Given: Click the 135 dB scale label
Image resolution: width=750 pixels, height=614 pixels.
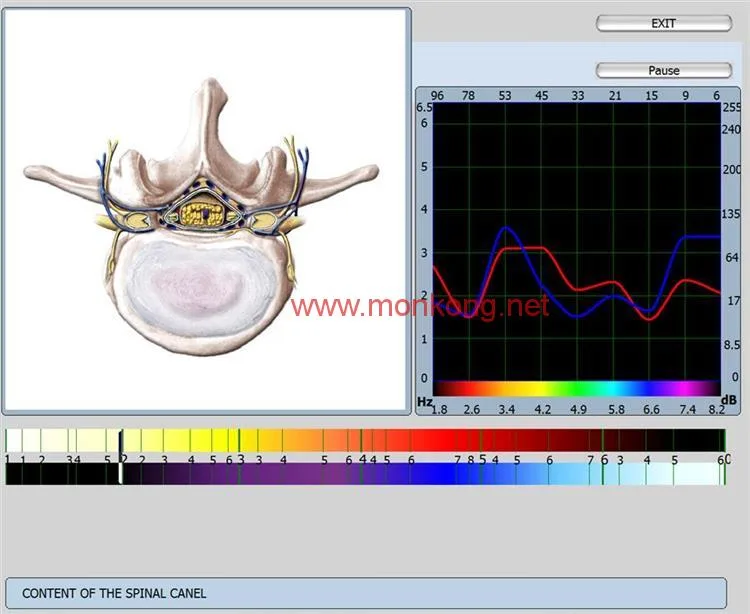Looking at the screenshot, I should point(731,214).
